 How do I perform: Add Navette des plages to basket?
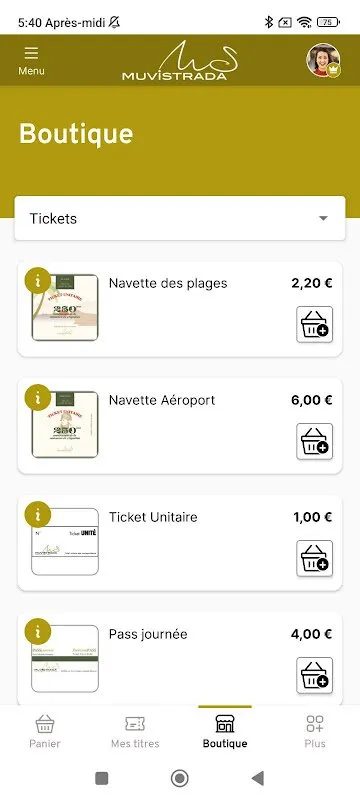click(x=315, y=324)
